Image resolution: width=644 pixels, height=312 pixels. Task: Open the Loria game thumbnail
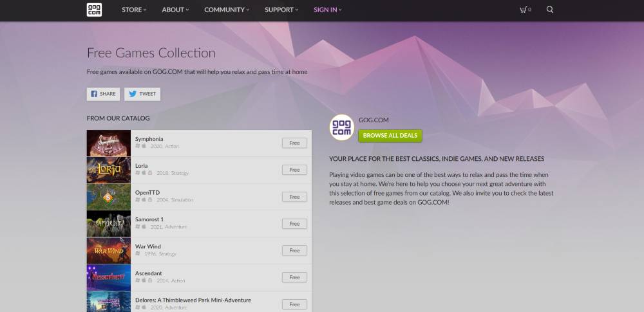point(108,170)
